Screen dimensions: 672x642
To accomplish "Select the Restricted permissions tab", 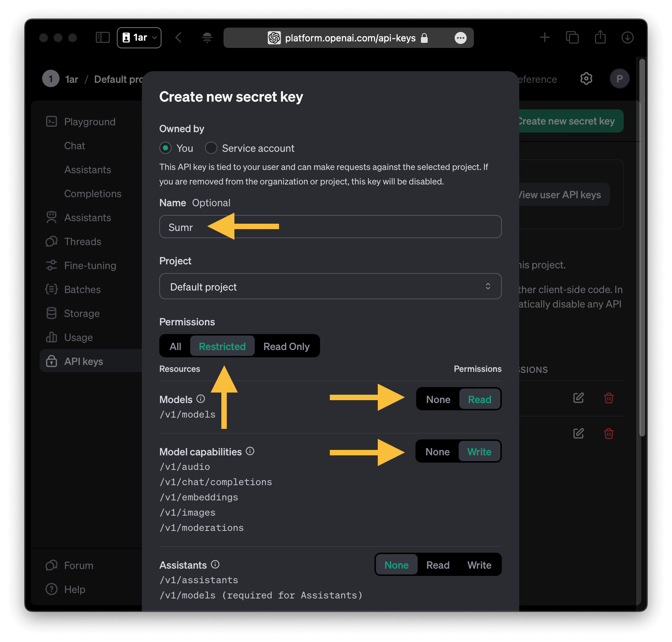I will coord(222,346).
